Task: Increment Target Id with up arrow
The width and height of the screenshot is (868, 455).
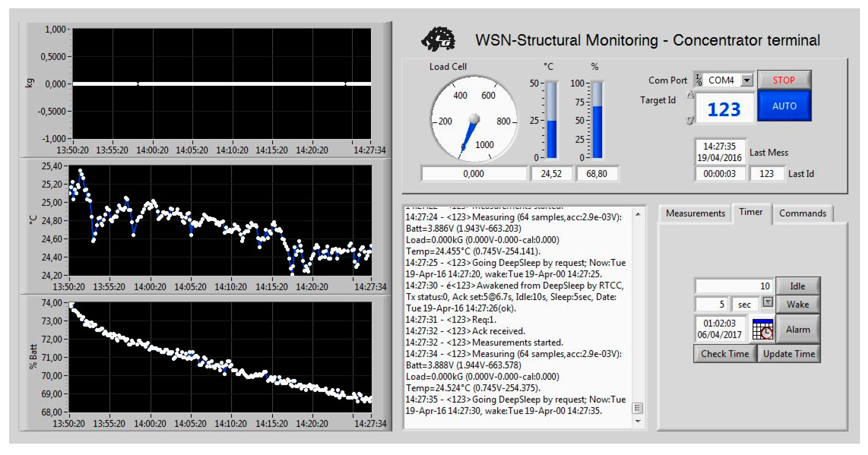Action: 690,95
